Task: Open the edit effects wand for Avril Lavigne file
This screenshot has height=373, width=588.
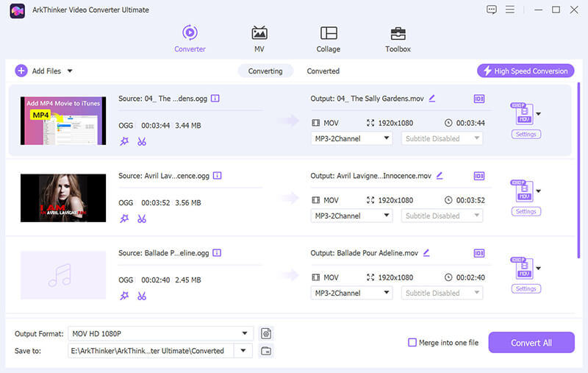Action: click(124, 219)
